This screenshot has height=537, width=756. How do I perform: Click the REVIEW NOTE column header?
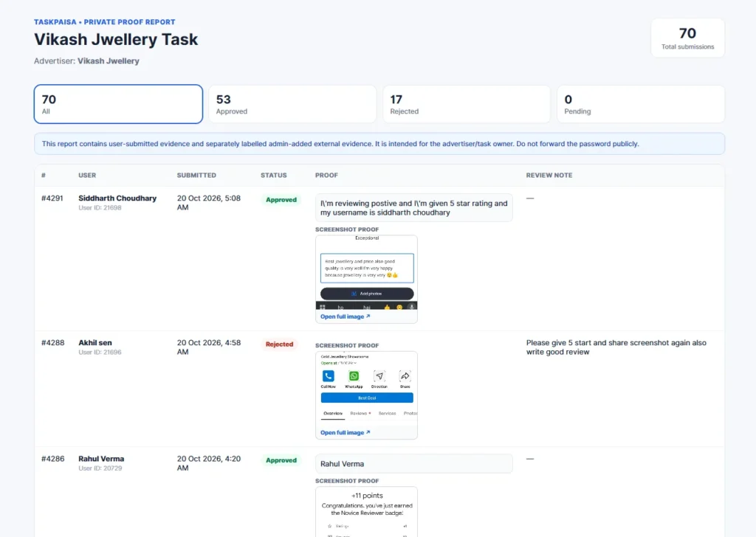[x=549, y=176]
